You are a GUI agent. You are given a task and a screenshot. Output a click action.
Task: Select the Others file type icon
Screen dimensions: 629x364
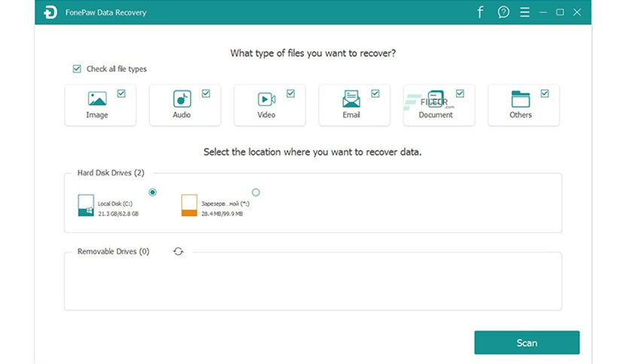tap(521, 99)
